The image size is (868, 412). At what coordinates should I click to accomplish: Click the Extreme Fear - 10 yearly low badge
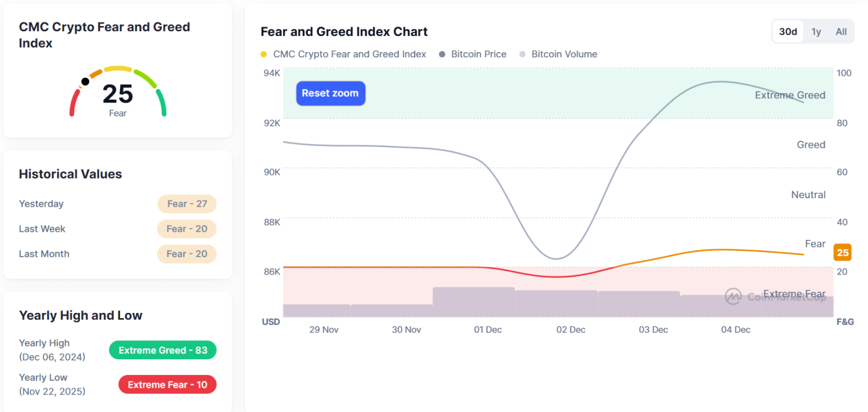click(x=167, y=385)
